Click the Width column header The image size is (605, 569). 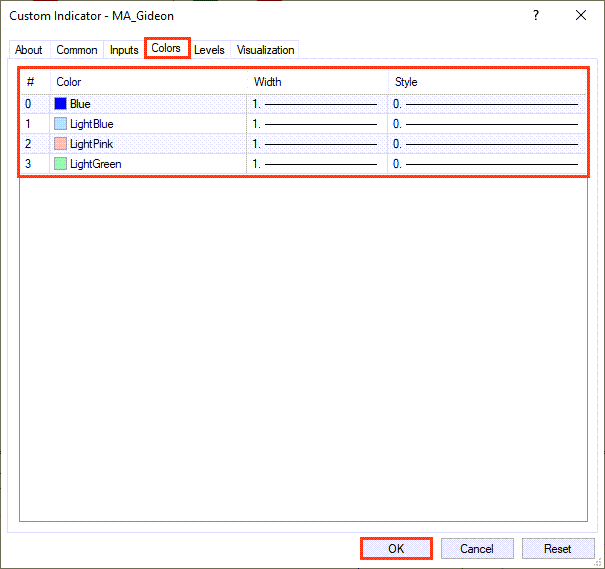pyautogui.click(x=317, y=82)
